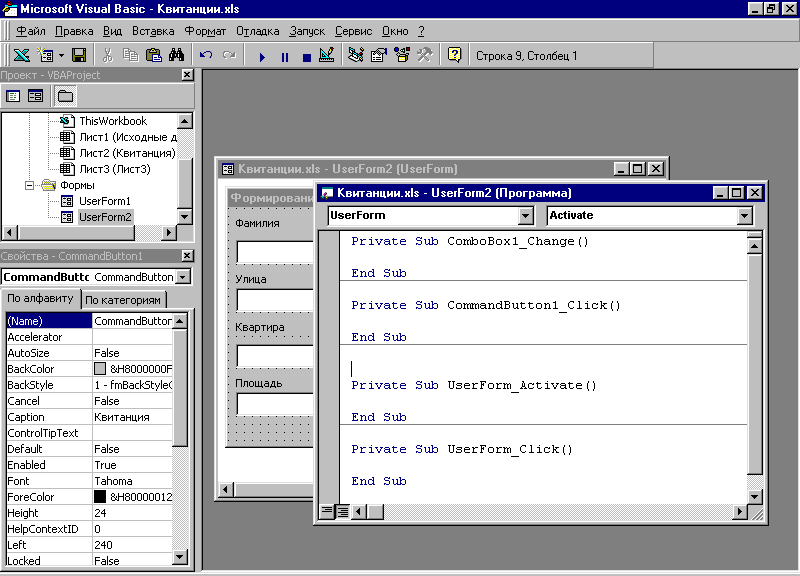Click properties list scrollbar down arrow
Screen dimensions: 800x576
coord(180,557)
